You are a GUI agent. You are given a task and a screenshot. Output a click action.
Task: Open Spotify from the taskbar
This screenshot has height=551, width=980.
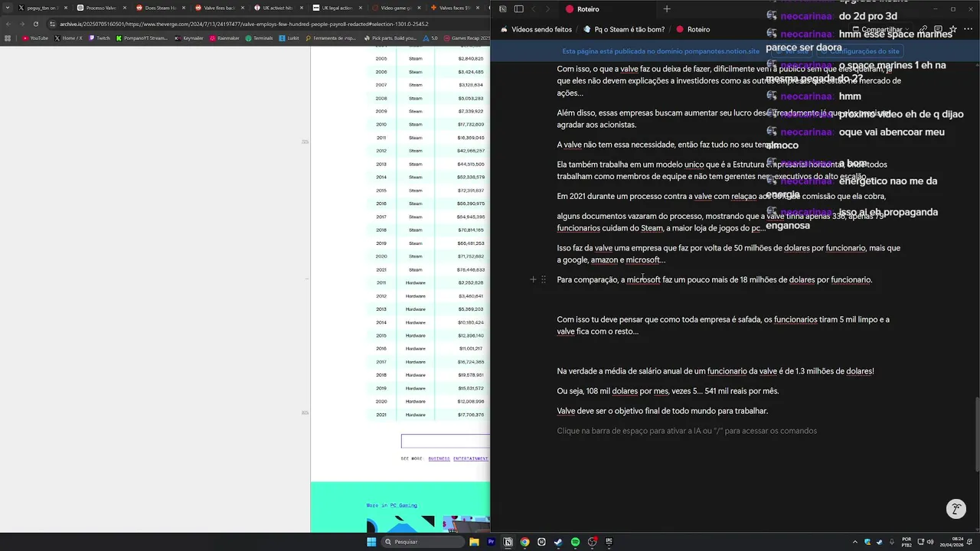[x=575, y=542]
